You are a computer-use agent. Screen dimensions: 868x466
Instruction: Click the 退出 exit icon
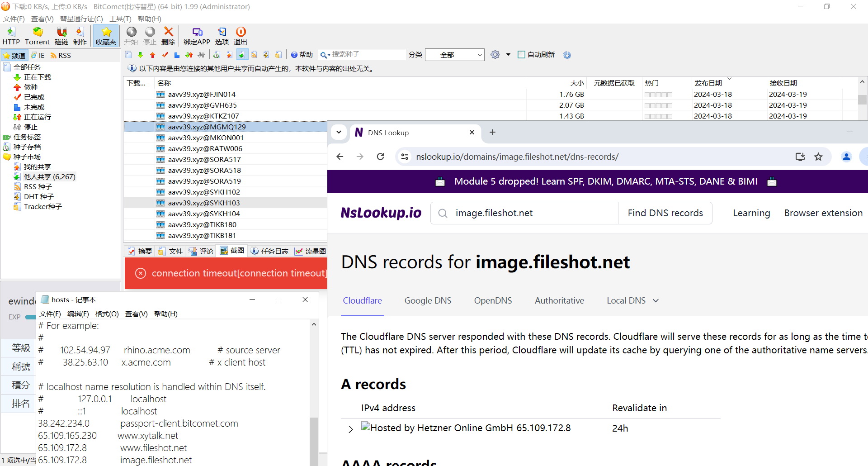click(x=241, y=36)
